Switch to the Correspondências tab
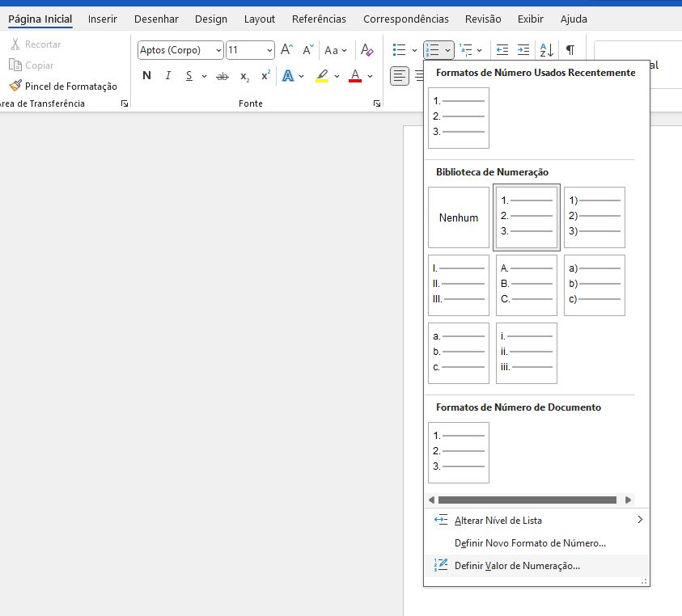Viewport: 682px width, 616px height. pos(406,19)
